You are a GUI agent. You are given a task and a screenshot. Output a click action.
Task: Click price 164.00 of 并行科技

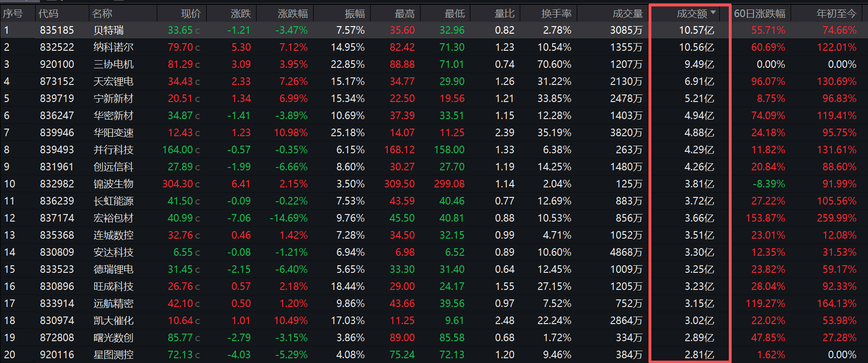178,150
